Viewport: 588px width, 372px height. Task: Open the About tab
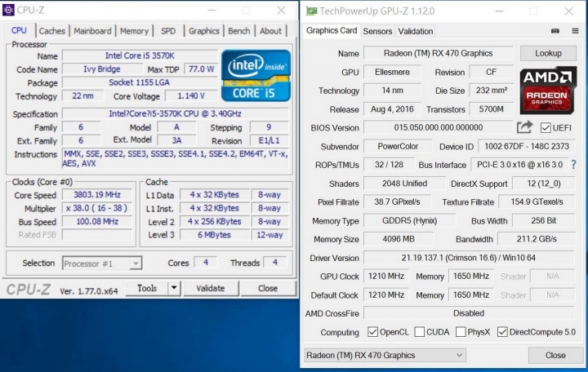[270, 31]
